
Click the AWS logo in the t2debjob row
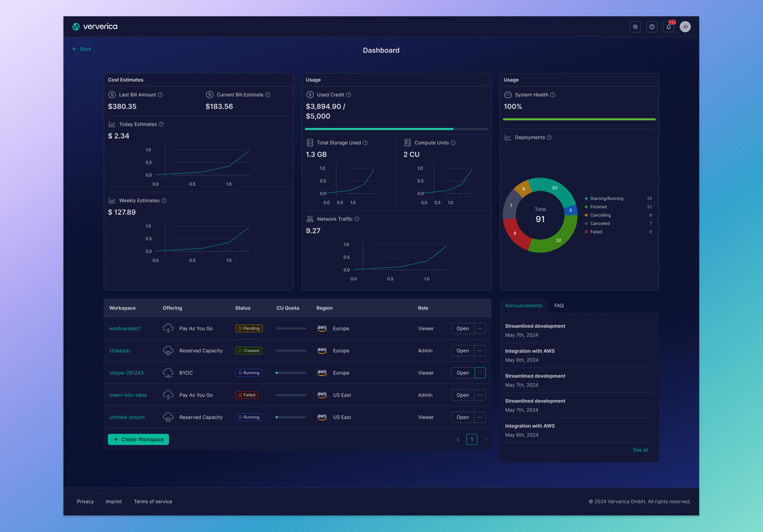[322, 351]
